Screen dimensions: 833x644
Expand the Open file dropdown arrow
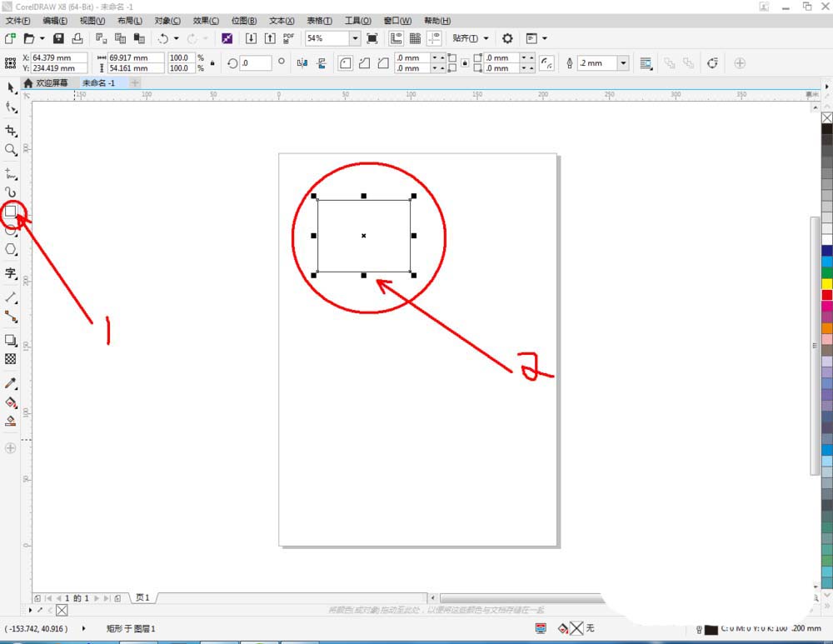pyautogui.click(x=42, y=38)
